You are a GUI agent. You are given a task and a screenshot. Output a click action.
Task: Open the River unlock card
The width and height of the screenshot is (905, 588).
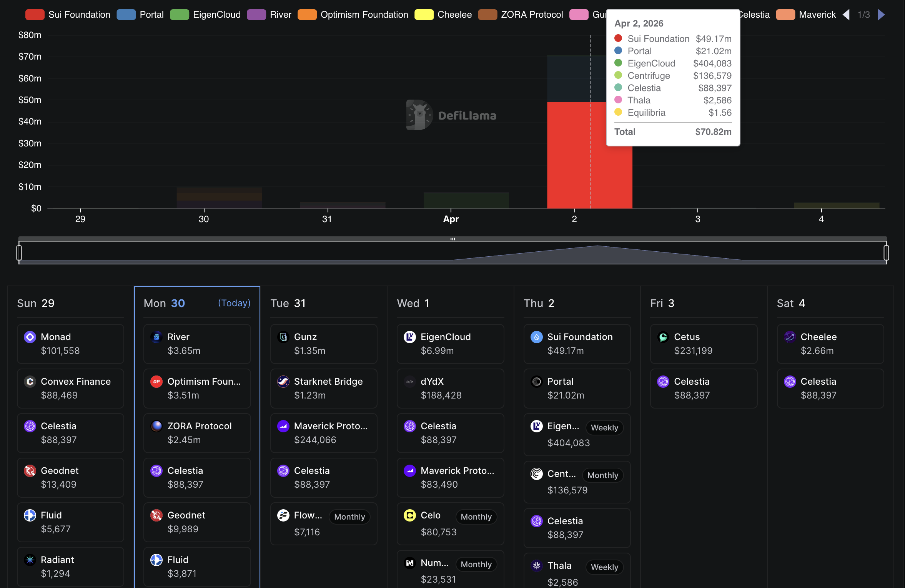(x=197, y=344)
